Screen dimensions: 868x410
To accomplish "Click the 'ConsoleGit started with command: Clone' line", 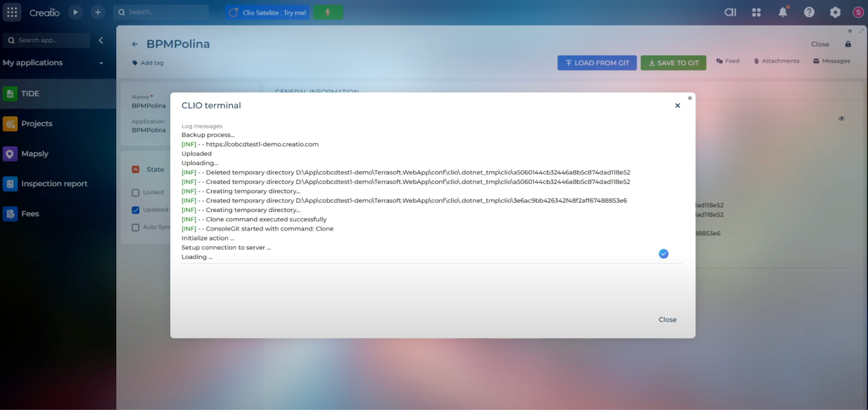I will (x=258, y=229).
